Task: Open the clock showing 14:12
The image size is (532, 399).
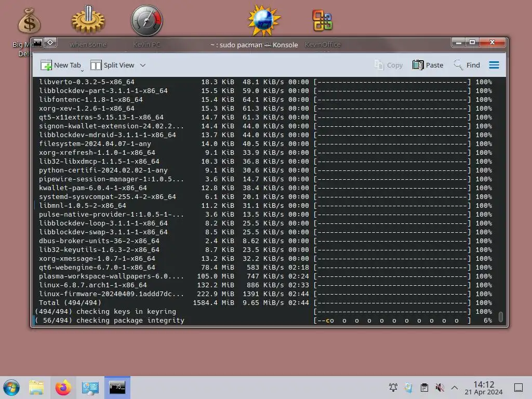Action: point(484,388)
